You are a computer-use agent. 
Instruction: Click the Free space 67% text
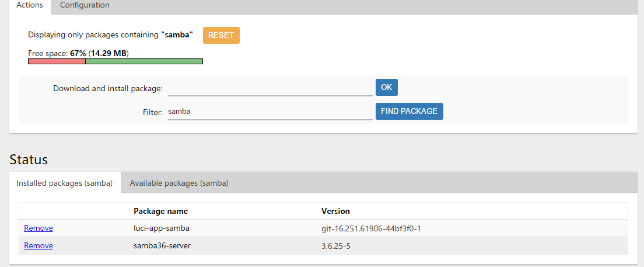tap(78, 53)
